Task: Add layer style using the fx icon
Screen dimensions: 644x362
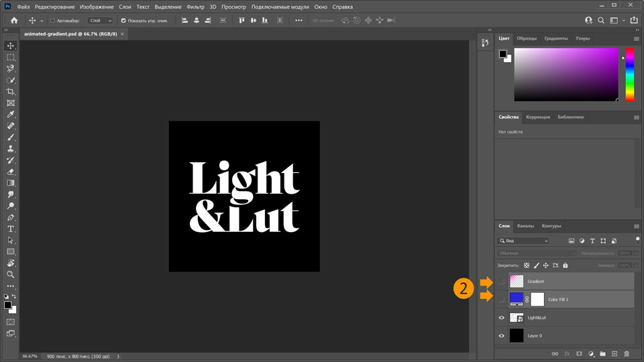Action: [567, 353]
